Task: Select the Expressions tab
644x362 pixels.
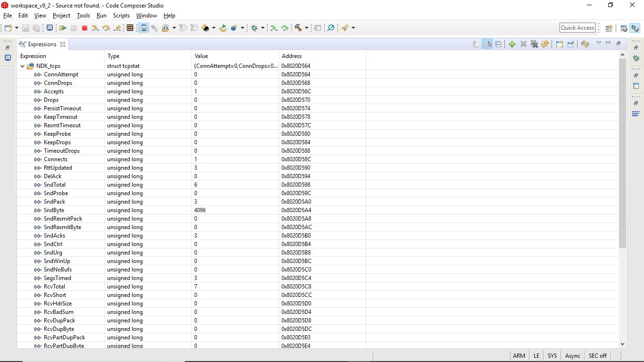Action: point(42,44)
